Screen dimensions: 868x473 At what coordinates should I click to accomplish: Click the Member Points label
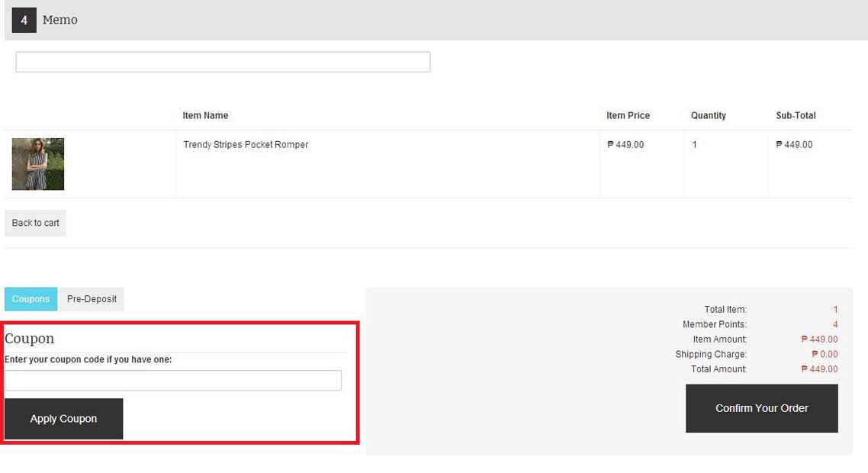tap(714, 324)
